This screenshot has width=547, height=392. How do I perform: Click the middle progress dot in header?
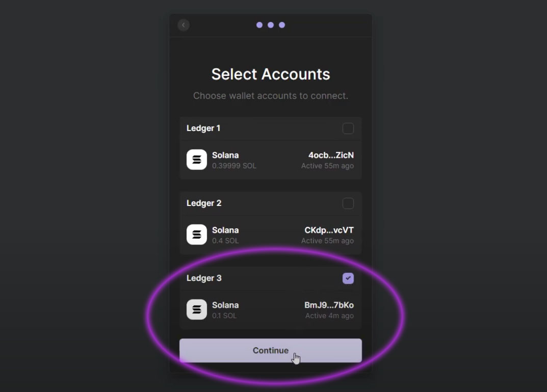coord(271,24)
